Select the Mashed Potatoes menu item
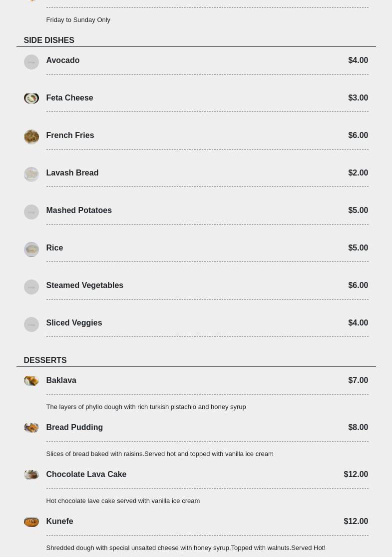The image size is (392, 557). pos(79,210)
